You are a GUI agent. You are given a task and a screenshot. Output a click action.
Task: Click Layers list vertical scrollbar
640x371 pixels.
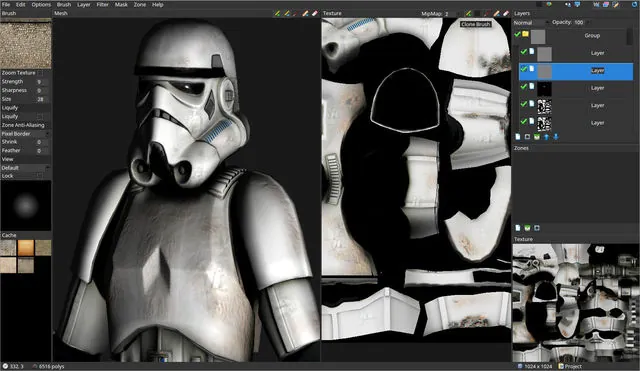click(630, 38)
